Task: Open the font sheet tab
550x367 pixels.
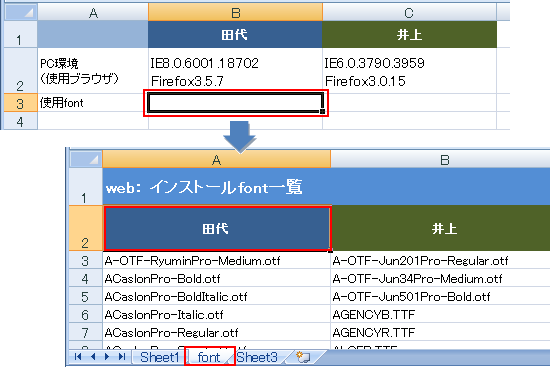Action: [x=209, y=357]
